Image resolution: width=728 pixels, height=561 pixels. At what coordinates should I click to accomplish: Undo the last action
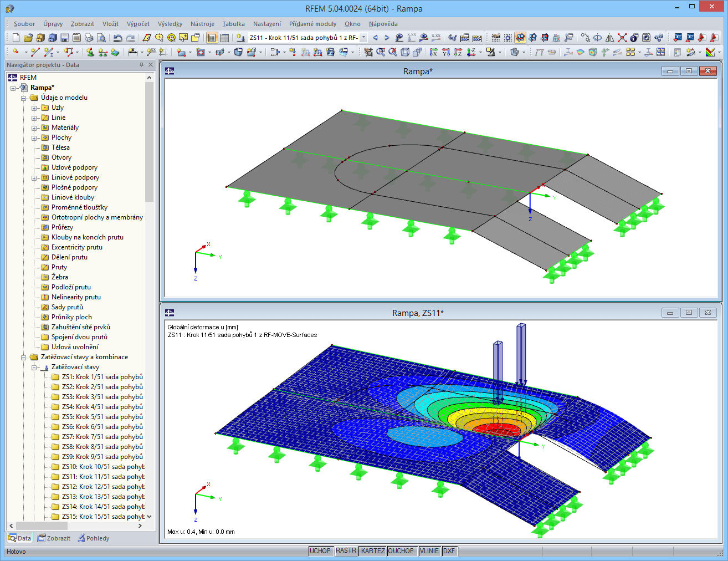(x=117, y=38)
